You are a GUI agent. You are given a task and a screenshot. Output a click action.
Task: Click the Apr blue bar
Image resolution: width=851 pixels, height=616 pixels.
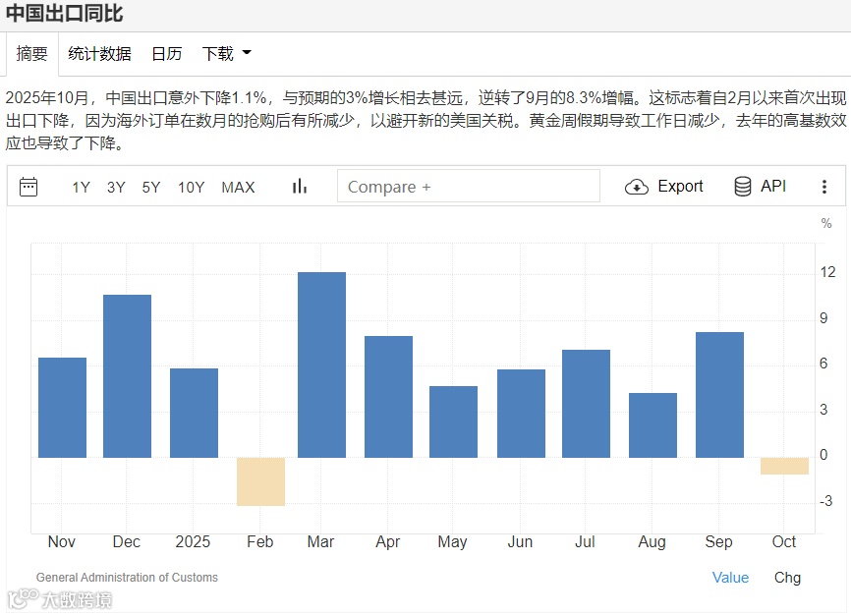click(388, 397)
